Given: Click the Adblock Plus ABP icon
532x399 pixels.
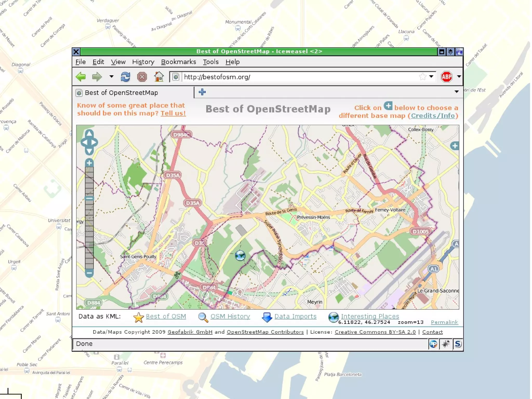Looking at the screenshot, I should point(446,77).
